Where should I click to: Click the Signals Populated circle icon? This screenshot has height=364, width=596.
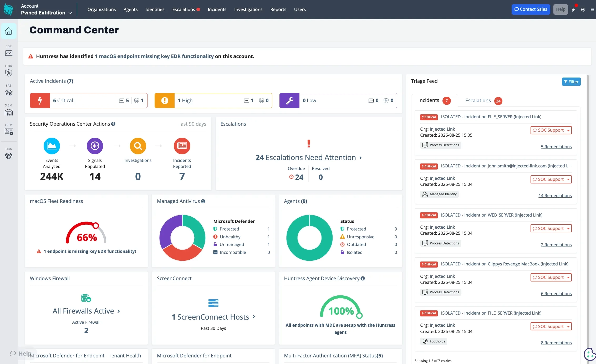pos(95,146)
